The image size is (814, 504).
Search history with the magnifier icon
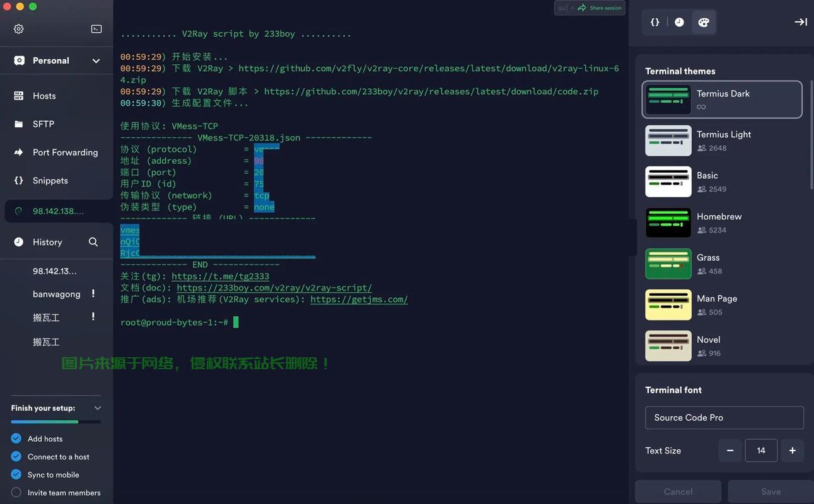[93, 242]
